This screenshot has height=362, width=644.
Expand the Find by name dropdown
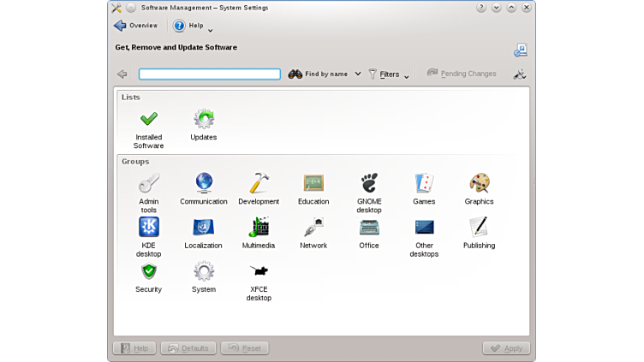pyautogui.click(x=358, y=74)
